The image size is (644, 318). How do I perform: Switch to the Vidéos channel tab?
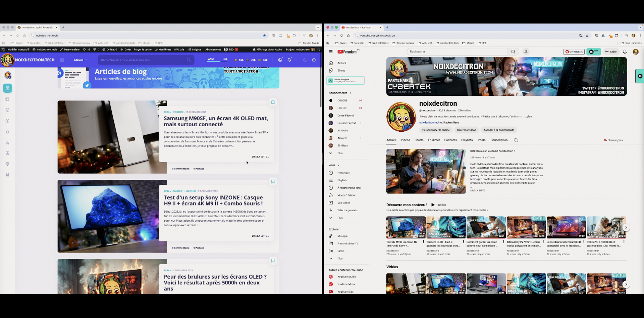point(405,140)
